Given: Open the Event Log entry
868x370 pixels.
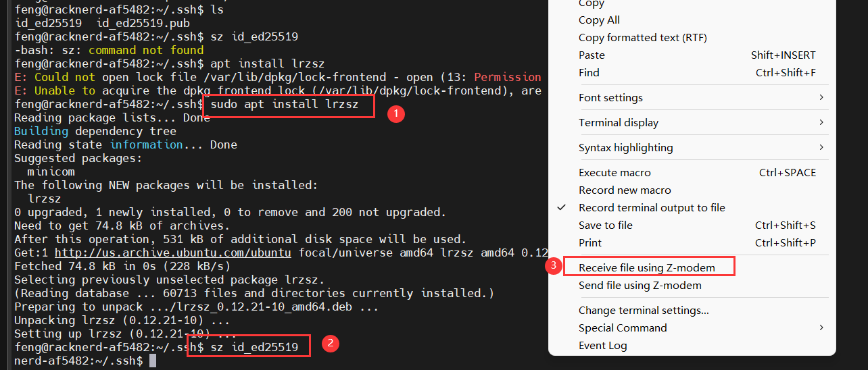Looking at the screenshot, I should click(x=602, y=346).
